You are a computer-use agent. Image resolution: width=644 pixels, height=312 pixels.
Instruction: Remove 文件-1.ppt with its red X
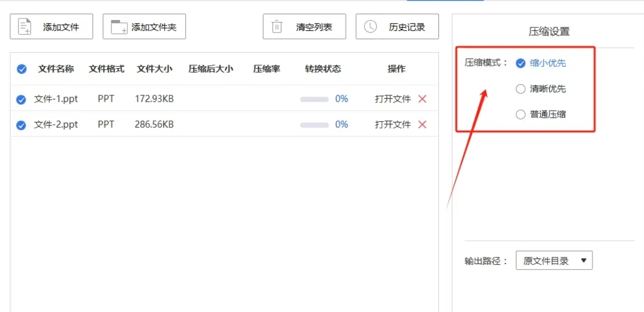pyautogui.click(x=422, y=99)
